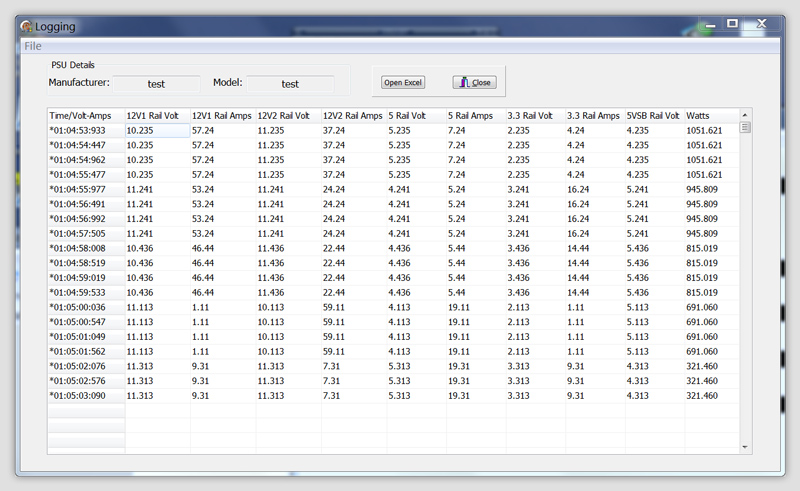This screenshot has height=491, width=800.
Task: Click the Open Excel button
Action: pos(403,82)
